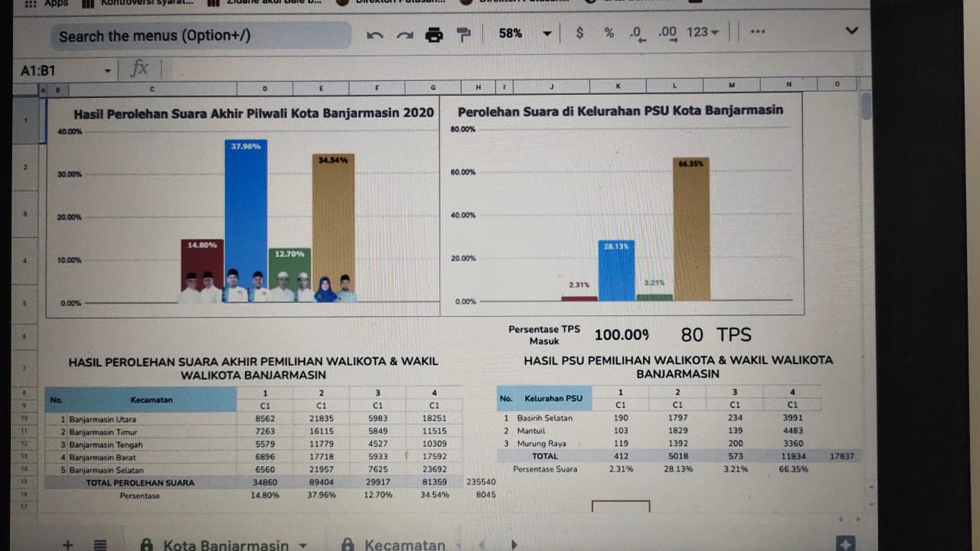Add a new sheet with plus icon
Image resolution: width=980 pixels, height=551 pixels.
pyautogui.click(x=67, y=544)
